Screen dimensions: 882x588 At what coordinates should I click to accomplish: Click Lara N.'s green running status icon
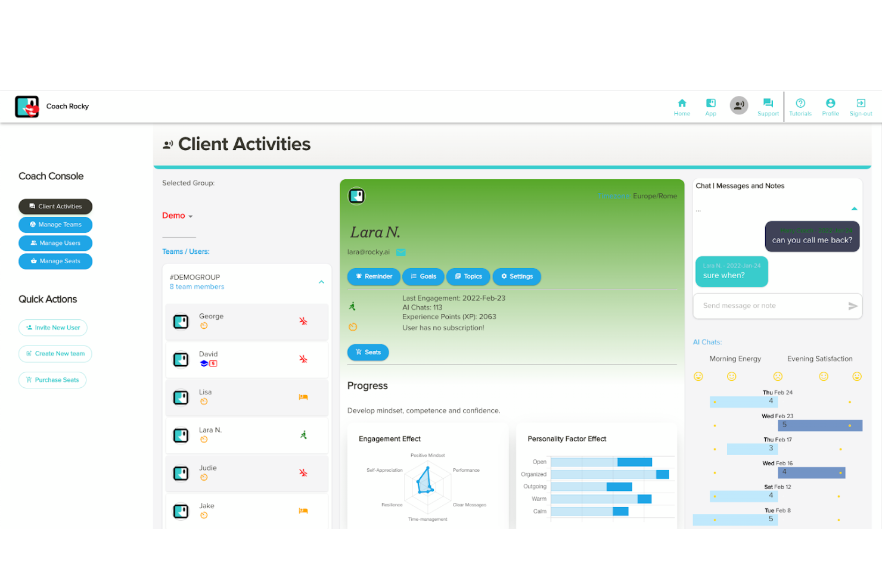click(304, 435)
